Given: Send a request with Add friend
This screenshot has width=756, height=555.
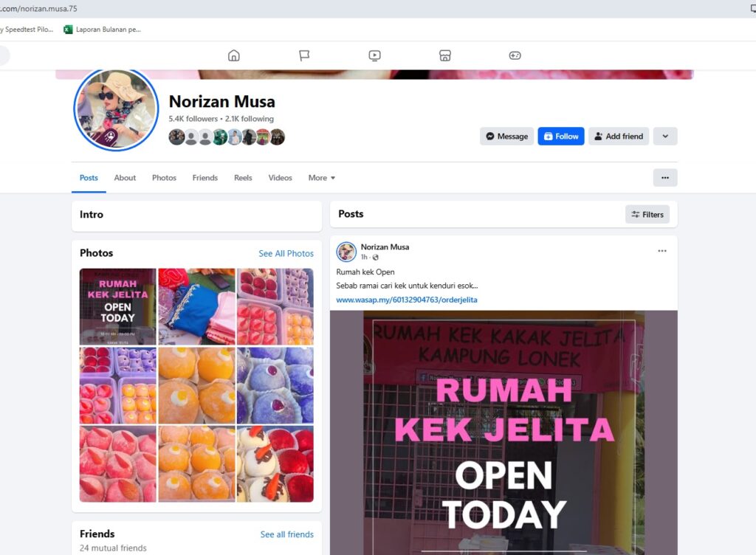Looking at the screenshot, I should coord(619,137).
